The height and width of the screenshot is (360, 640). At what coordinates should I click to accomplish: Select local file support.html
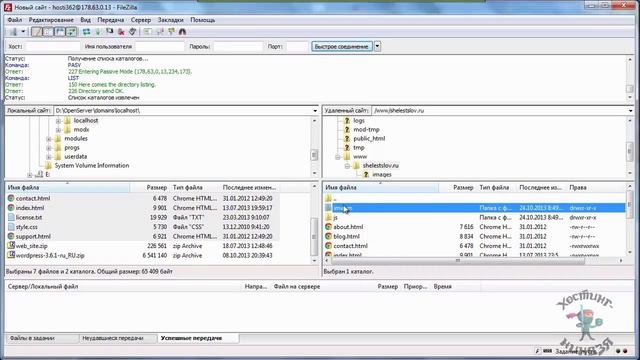[x=33, y=236]
